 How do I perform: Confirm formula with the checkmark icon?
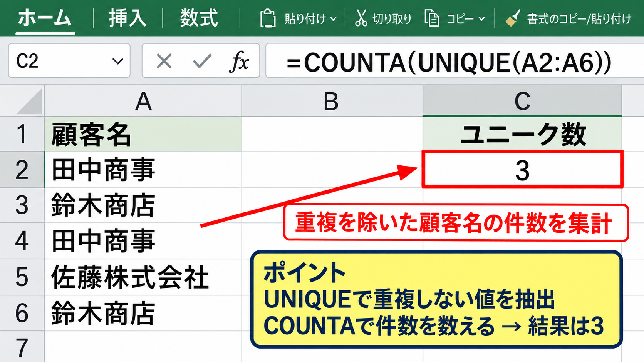[x=202, y=61]
